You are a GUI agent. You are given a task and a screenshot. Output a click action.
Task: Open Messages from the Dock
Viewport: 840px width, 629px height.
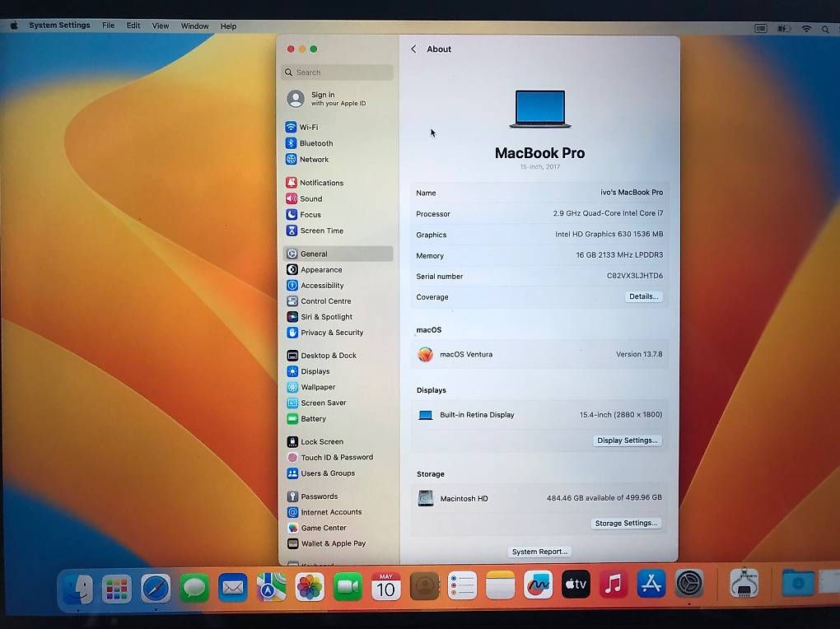[x=194, y=589]
